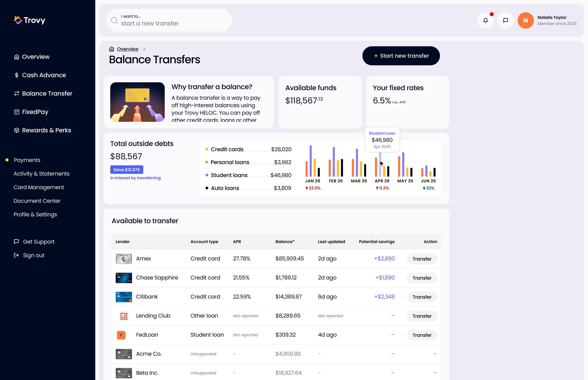
Task: Sort by Last updated column header
Action: (x=331, y=241)
